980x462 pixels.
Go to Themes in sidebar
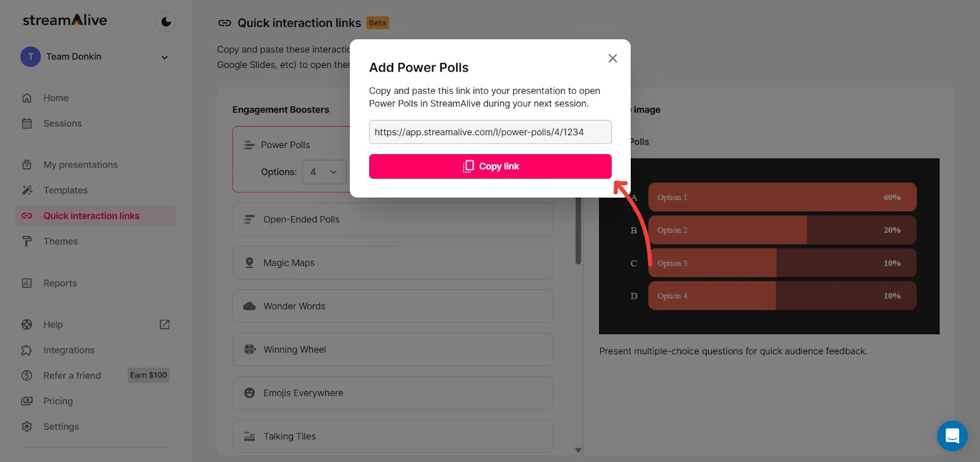pos(61,241)
